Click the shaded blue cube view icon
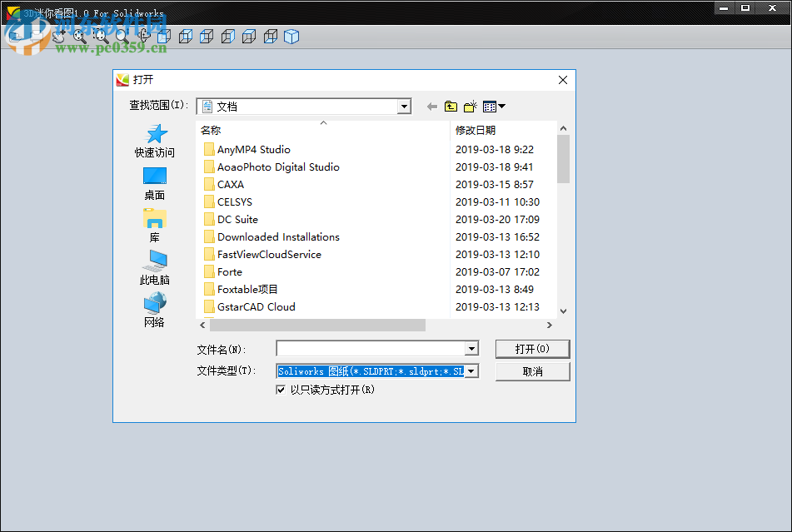Screen dimensions: 792x532 pos(291,37)
